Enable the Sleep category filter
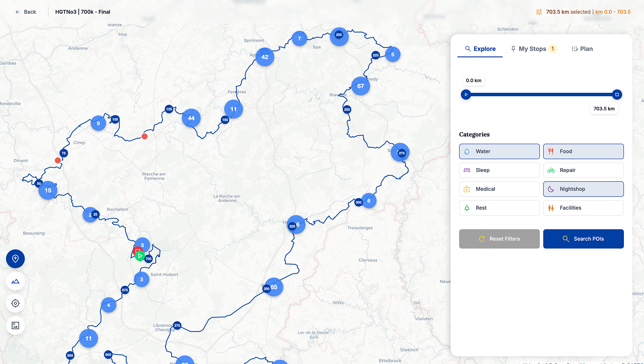This screenshot has width=644, height=364. click(x=499, y=170)
